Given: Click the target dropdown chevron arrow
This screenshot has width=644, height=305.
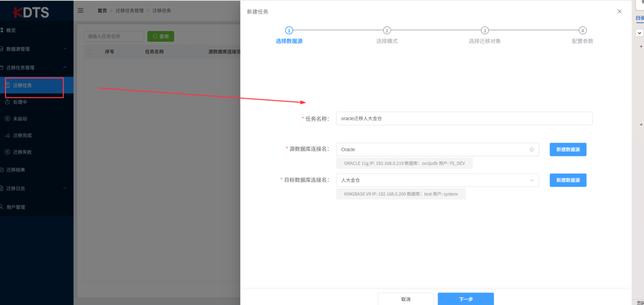Looking at the screenshot, I should point(532,180).
